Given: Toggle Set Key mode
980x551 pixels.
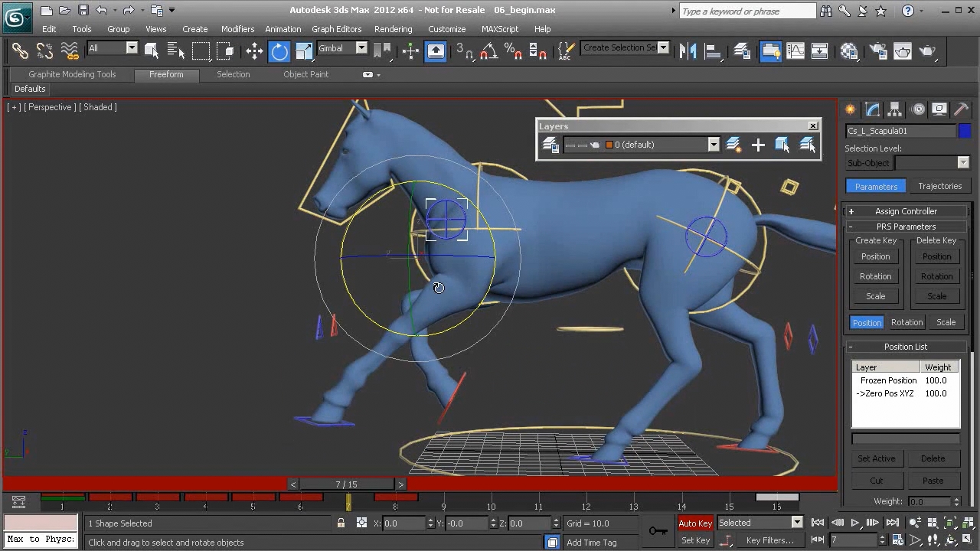Looking at the screenshot, I should click(x=695, y=540).
